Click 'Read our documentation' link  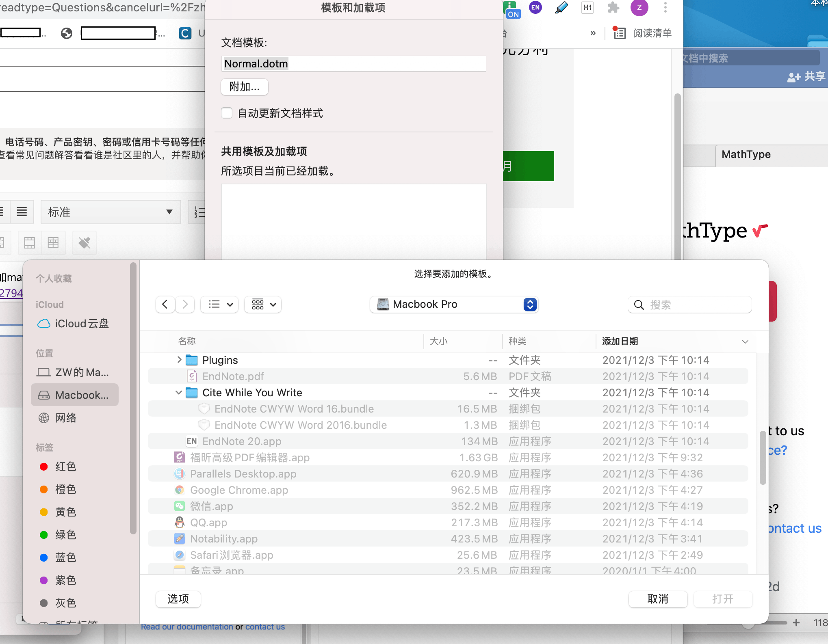187,627
